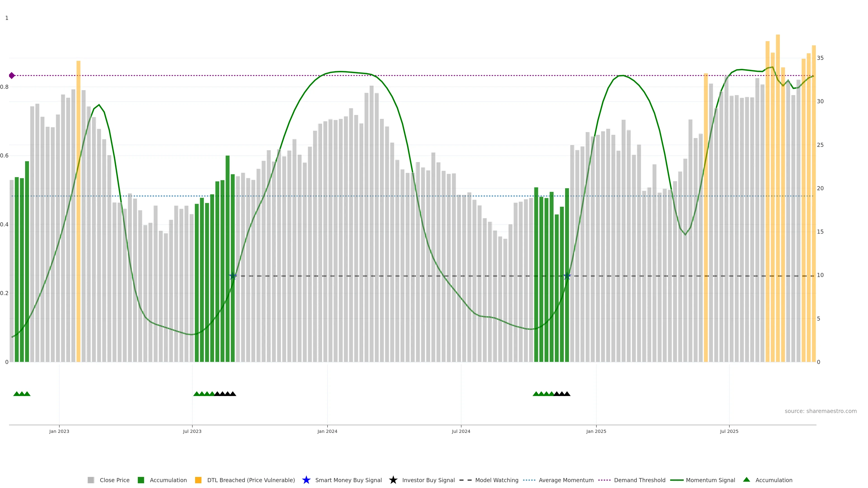Screen dimensions: 868x488
Task: Click the Jul 2025 axis label
Action: pos(729,431)
